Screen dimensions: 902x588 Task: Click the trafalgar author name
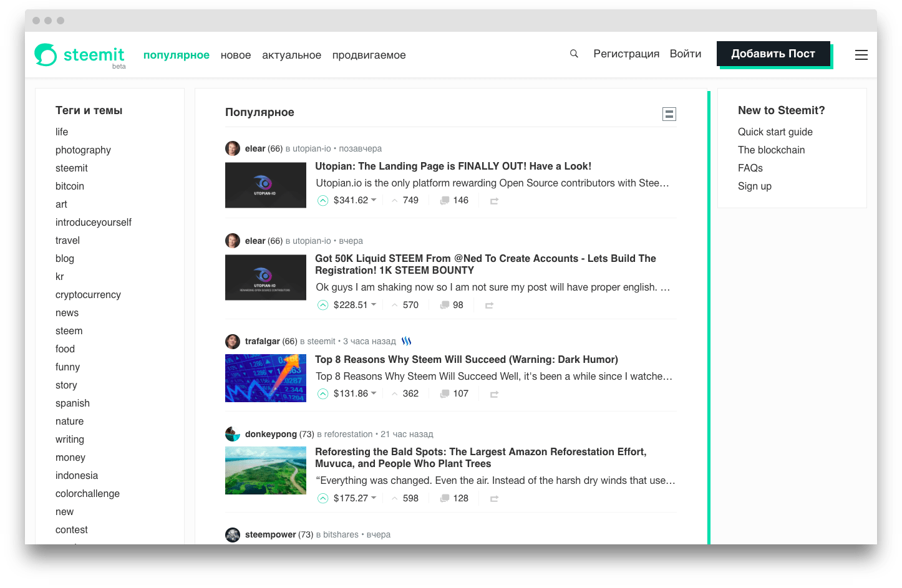pyautogui.click(x=262, y=341)
